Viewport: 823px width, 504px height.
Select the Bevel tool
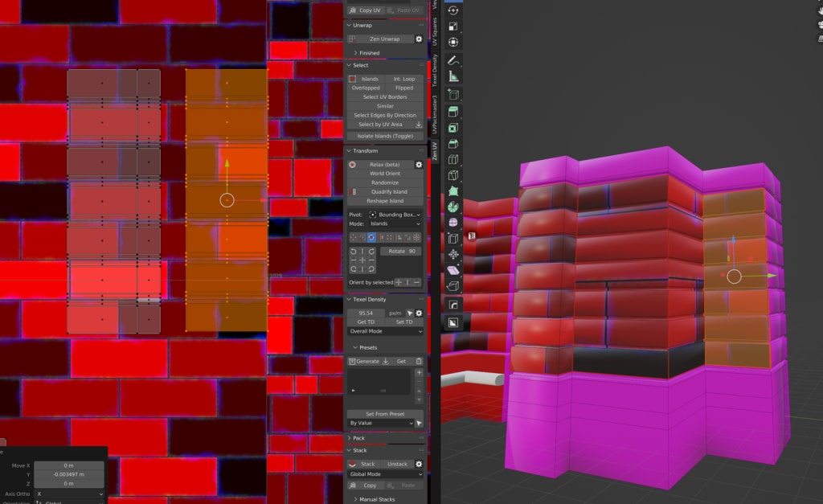(453, 143)
